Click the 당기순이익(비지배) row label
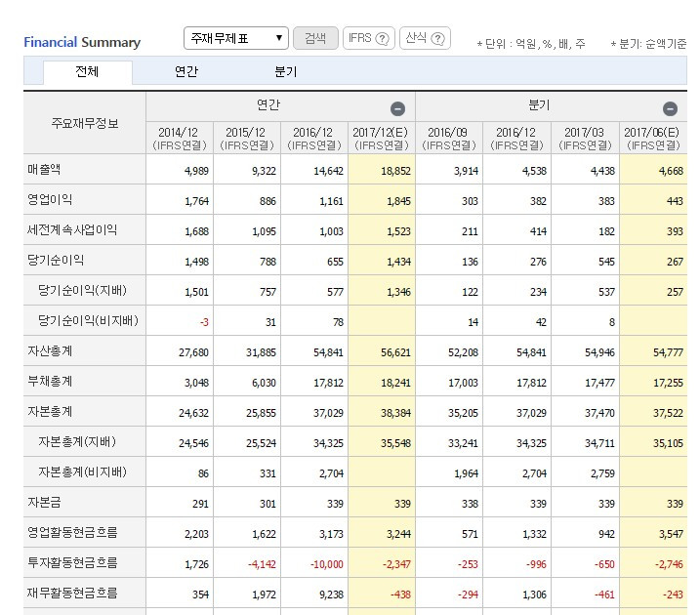 [88, 320]
